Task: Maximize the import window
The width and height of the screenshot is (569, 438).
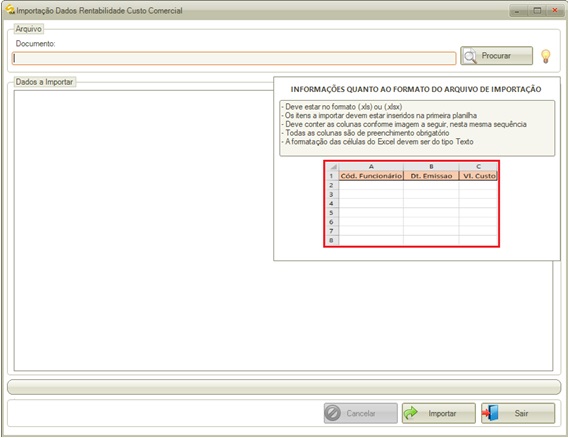Action: point(537,11)
